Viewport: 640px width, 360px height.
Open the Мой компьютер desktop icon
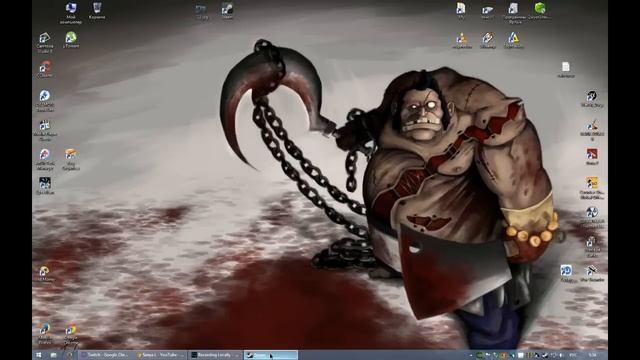coord(71,13)
